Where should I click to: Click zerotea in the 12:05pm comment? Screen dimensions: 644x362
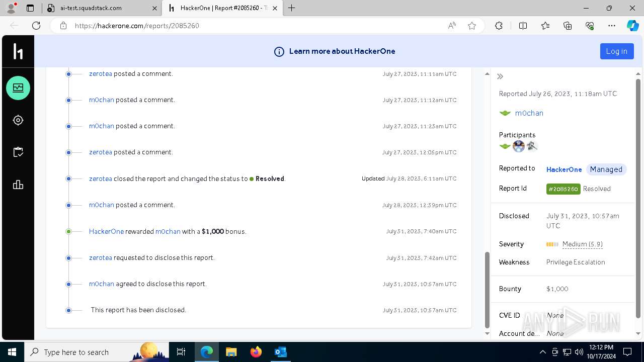101,152
